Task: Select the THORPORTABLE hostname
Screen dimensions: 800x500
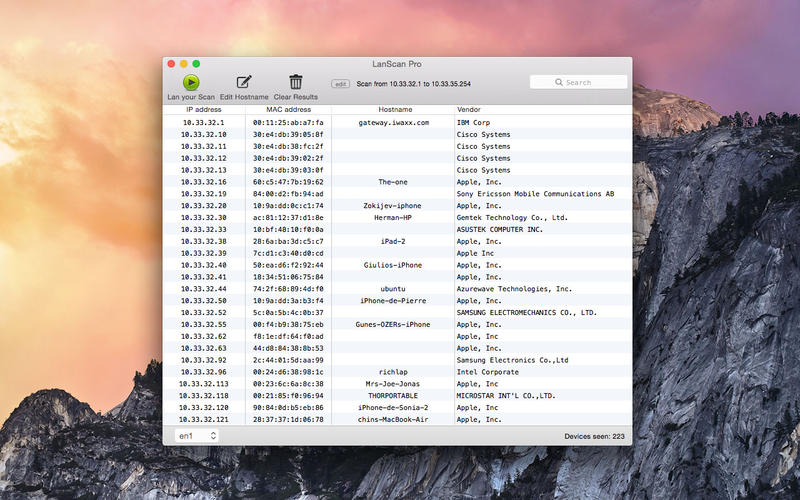Action: click(x=393, y=396)
